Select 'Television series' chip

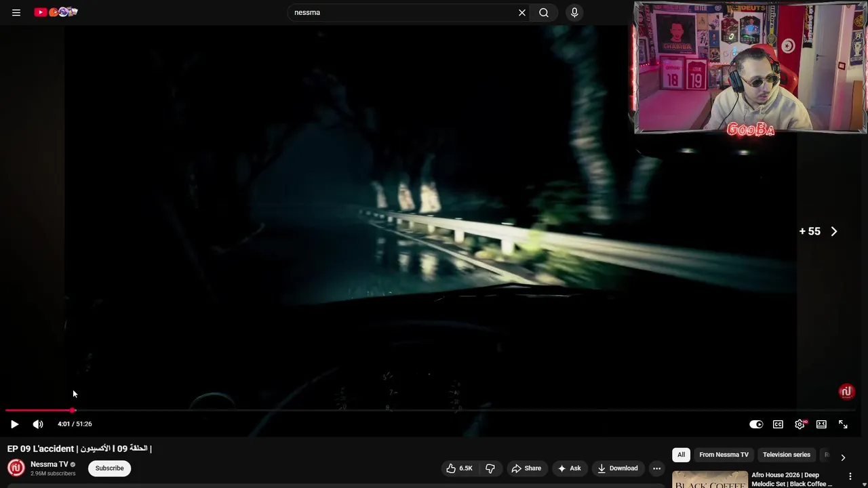(787, 455)
